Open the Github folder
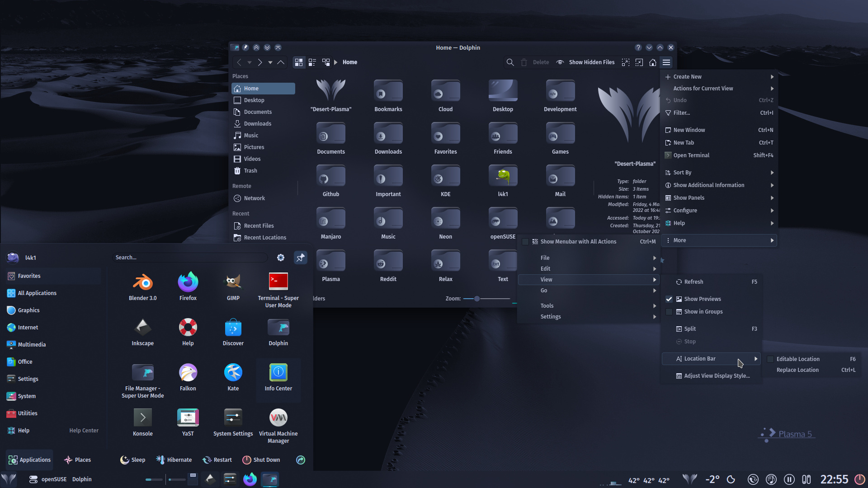Viewport: 868px width, 488px height. click(331, 181)
